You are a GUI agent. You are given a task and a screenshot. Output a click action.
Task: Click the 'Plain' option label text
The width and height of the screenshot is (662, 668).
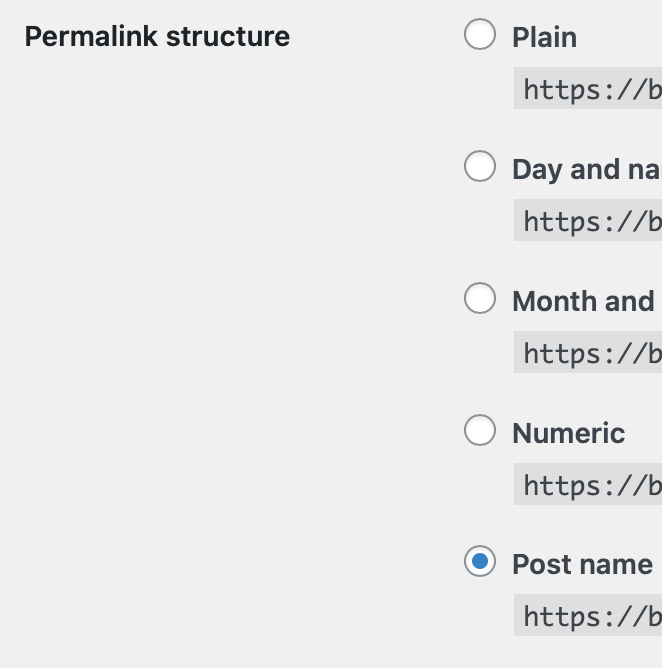point(544,37)
